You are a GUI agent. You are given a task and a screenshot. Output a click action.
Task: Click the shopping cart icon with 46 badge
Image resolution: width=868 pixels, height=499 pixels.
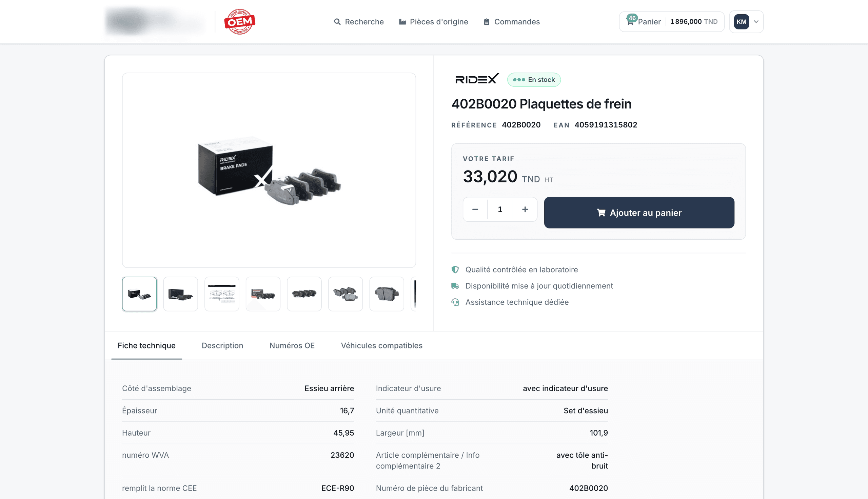pyautogui.click(x=630, y=22)
